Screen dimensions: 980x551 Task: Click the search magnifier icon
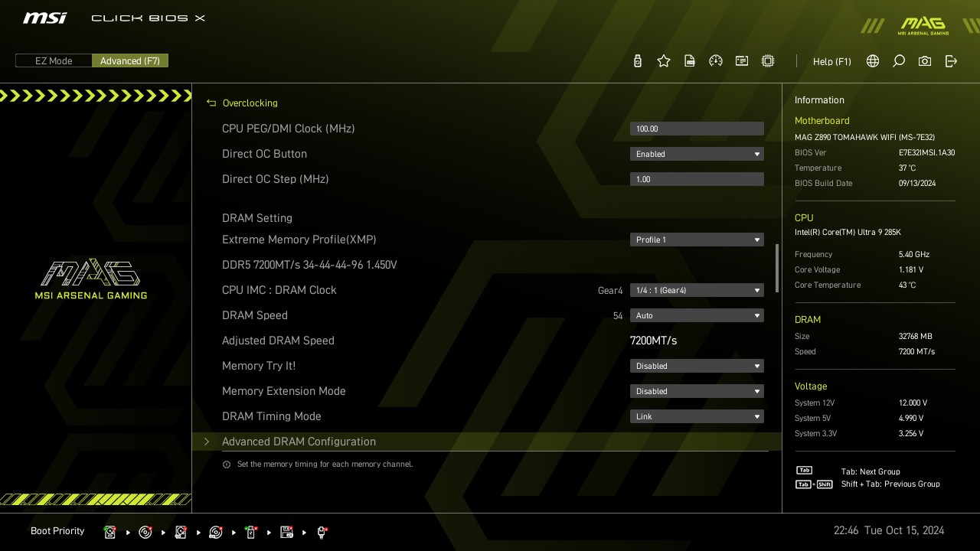click(x=899, y=61)
